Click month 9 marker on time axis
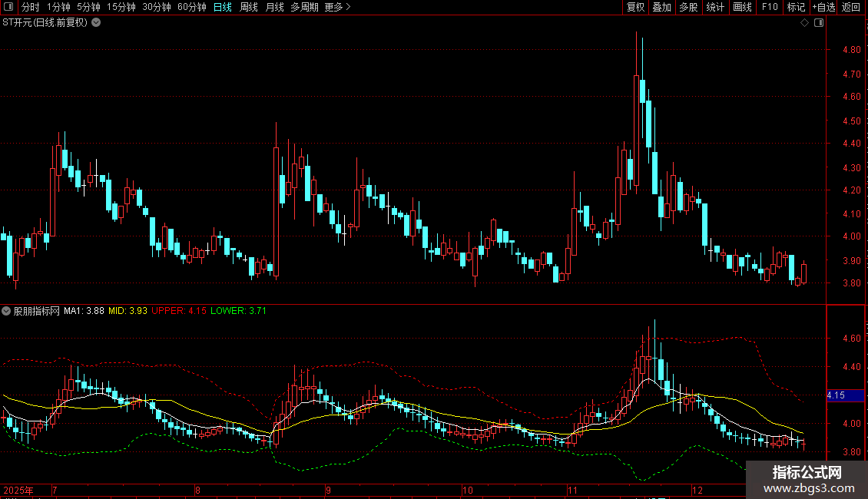 click(x=328, y=490)
